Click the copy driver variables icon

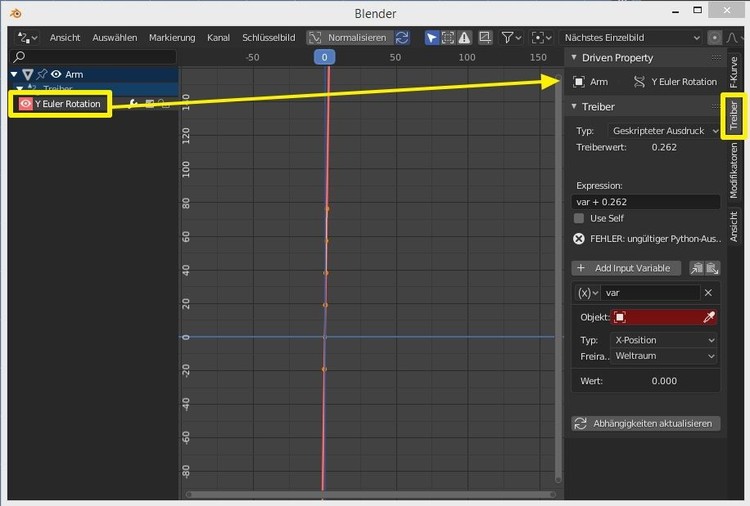pyautogui.click(x=697, y=268)
